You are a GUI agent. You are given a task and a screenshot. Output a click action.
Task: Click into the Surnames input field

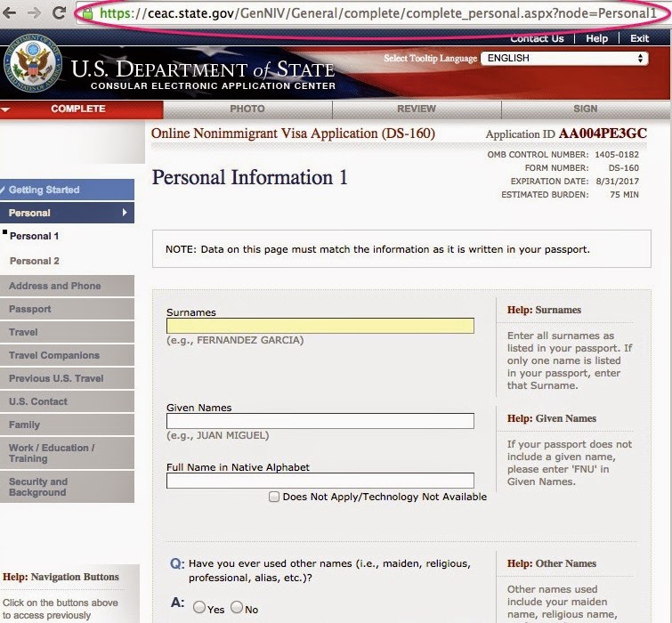[320, 326]
